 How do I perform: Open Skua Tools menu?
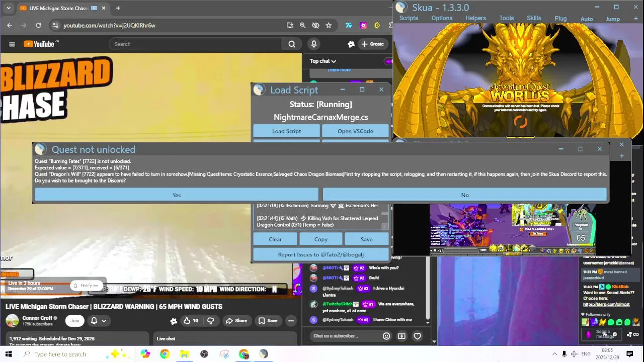(x=507, y=18)
